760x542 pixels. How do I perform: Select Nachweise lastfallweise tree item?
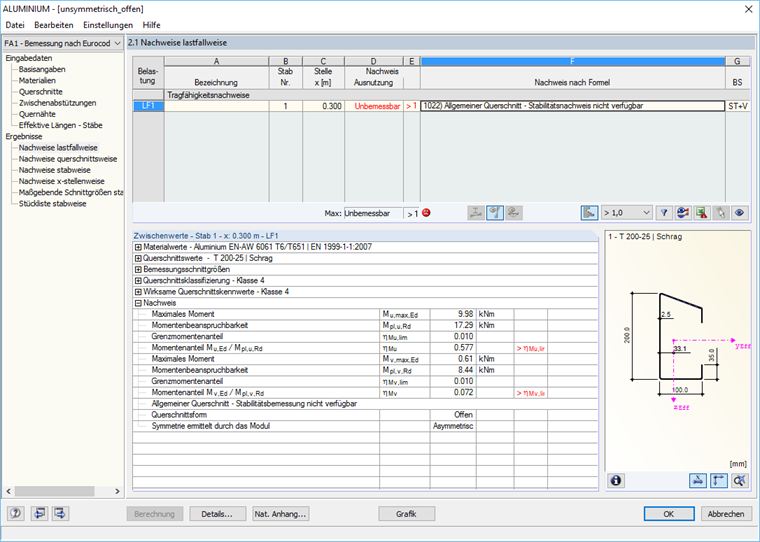58,147
